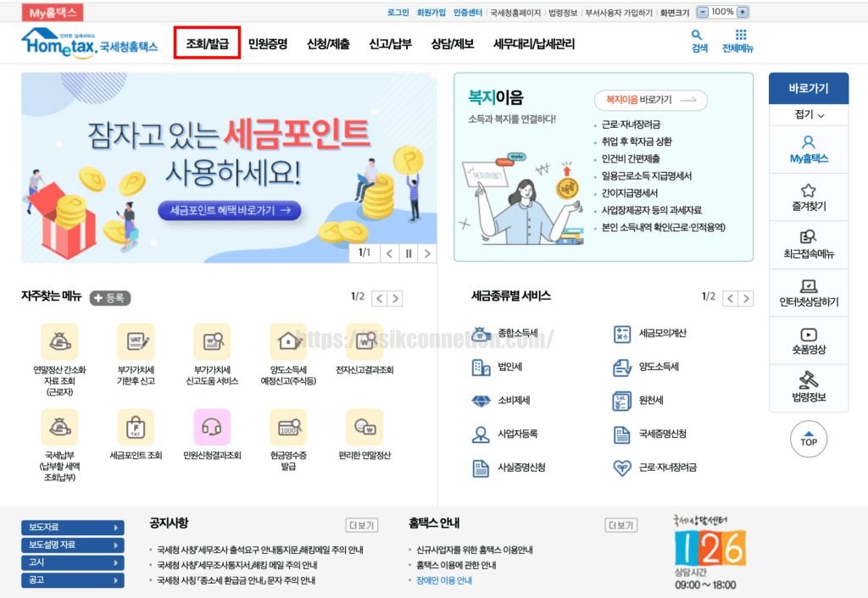Open 최근접속메뉴 icon in sidebar
Screen dimensions: 868x598
coord(808,237)
